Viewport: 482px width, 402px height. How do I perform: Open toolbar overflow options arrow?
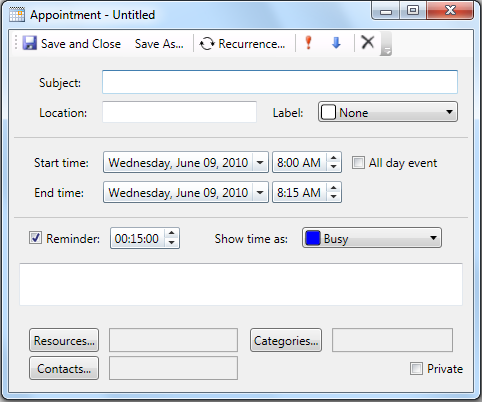(x=386, y=44)
